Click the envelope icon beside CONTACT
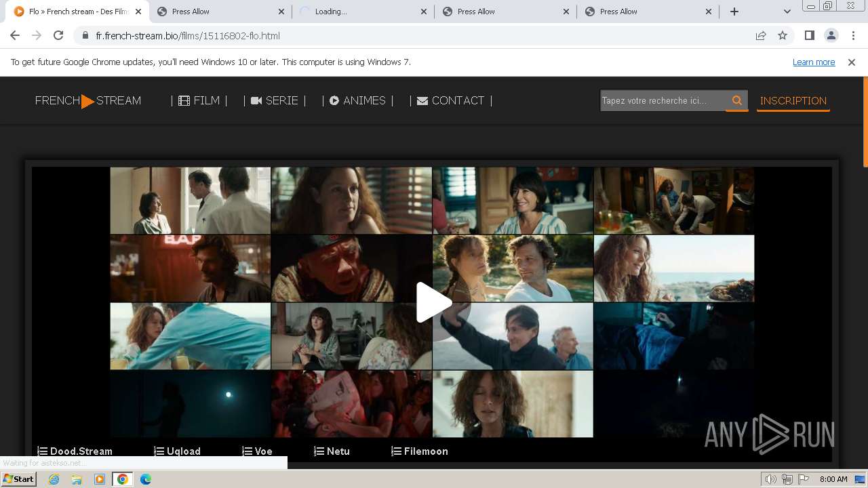868x488 pixels. 422,101
